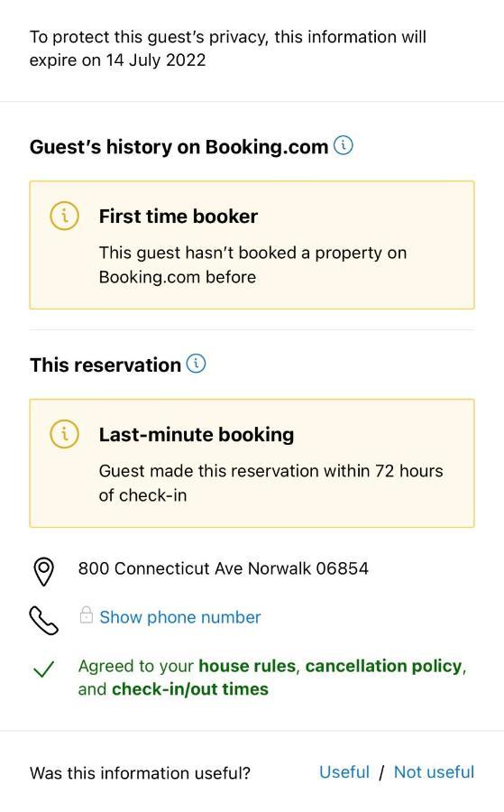This screenshot has width=504, height=812.
Task: Select the 800 Connecticut Ave address text
Action: click(223, 568)
